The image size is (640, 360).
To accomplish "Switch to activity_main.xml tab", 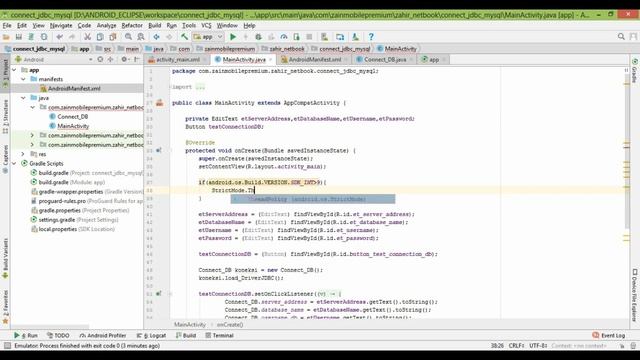I will [x=177, y=60].
